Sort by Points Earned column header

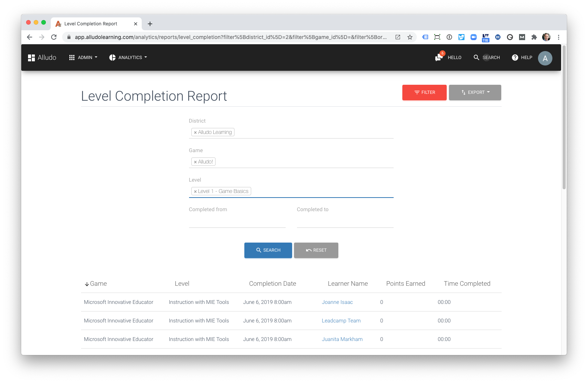point(405,283)
